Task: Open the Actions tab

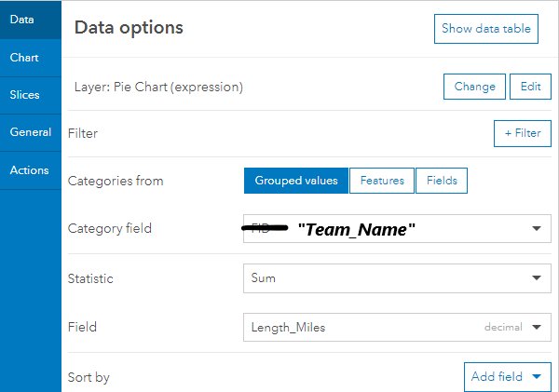Action: tap(29, 170)
